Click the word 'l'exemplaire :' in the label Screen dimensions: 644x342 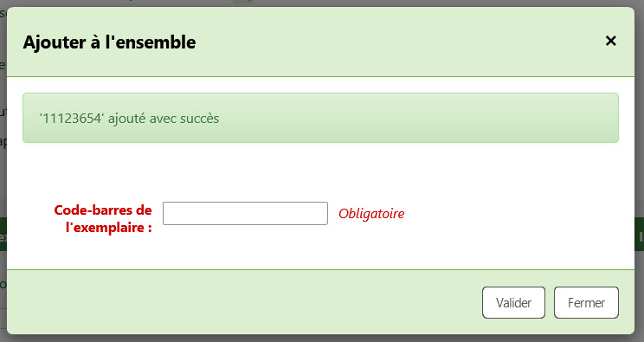click(109, 228)
